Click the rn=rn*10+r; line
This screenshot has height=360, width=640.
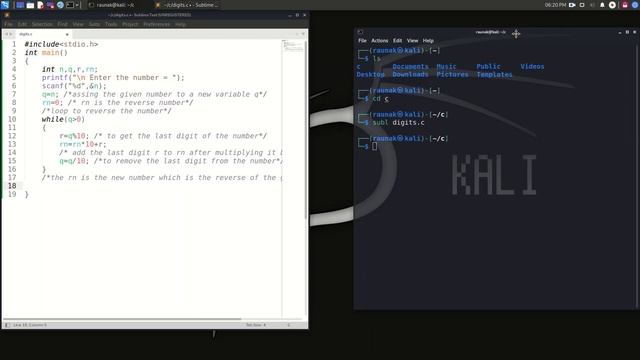tap(83, 144)
